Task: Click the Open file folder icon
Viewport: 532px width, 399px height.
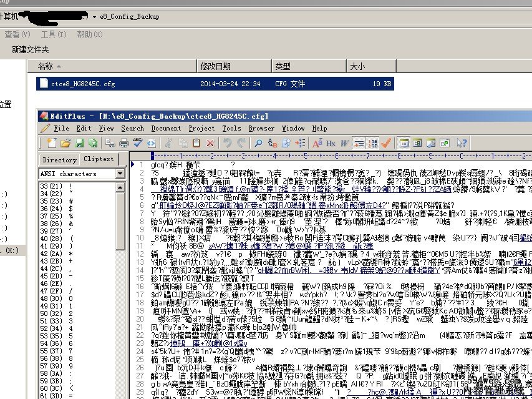Action: [x=65, y=143]
